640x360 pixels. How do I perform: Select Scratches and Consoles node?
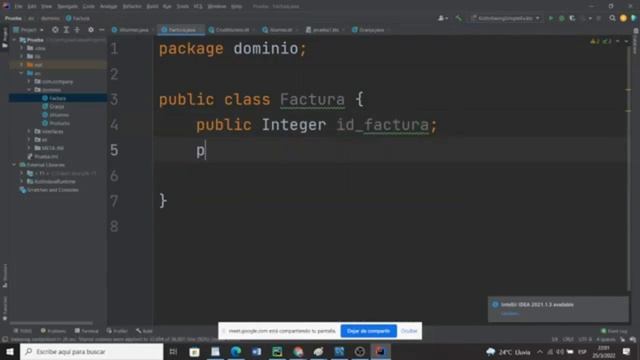tap(52, 190)
